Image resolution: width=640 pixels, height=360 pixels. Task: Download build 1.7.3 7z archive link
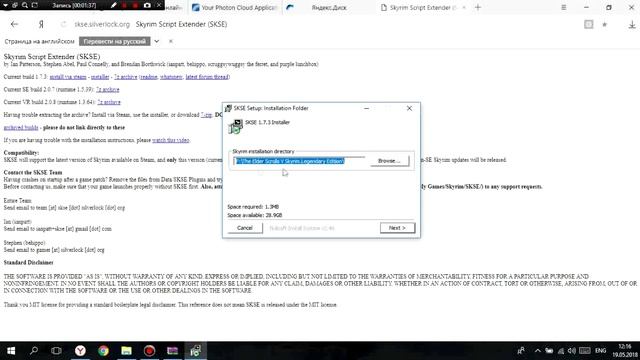click(125, 77)
